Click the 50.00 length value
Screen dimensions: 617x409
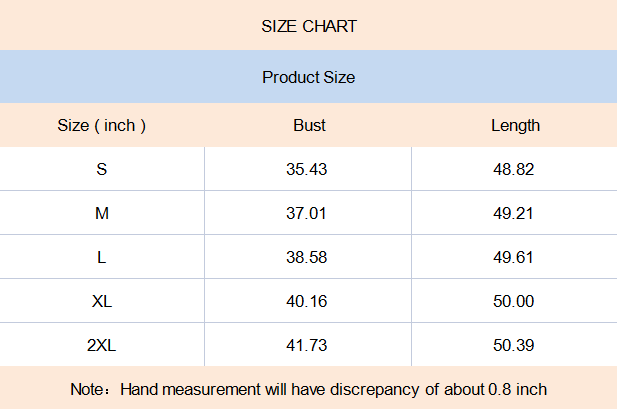514,301
